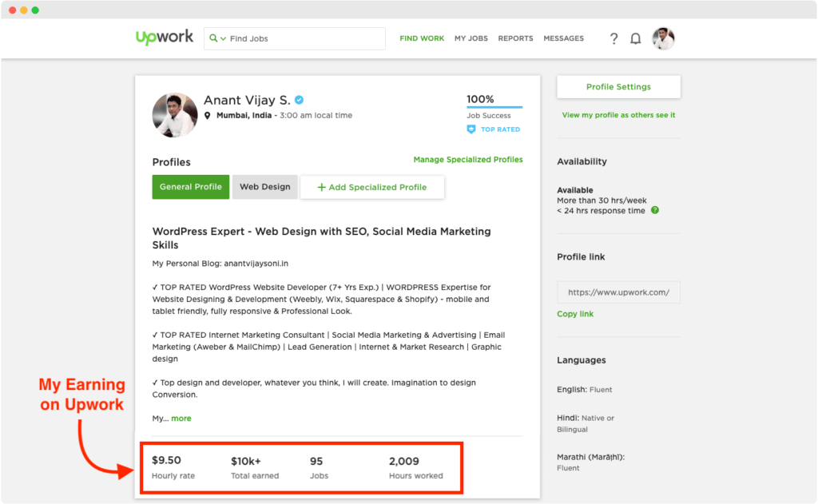Click the green zoom window button

(35, 10)
